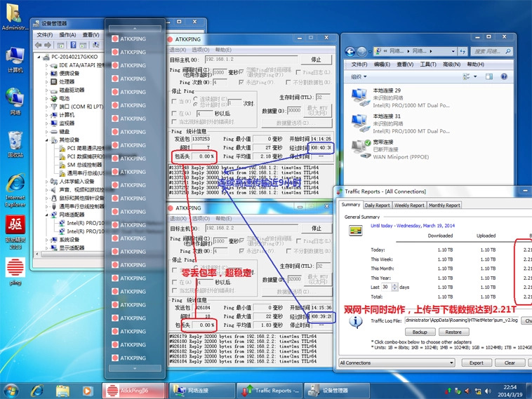Increase the Last days spinner value

[395, 285]
